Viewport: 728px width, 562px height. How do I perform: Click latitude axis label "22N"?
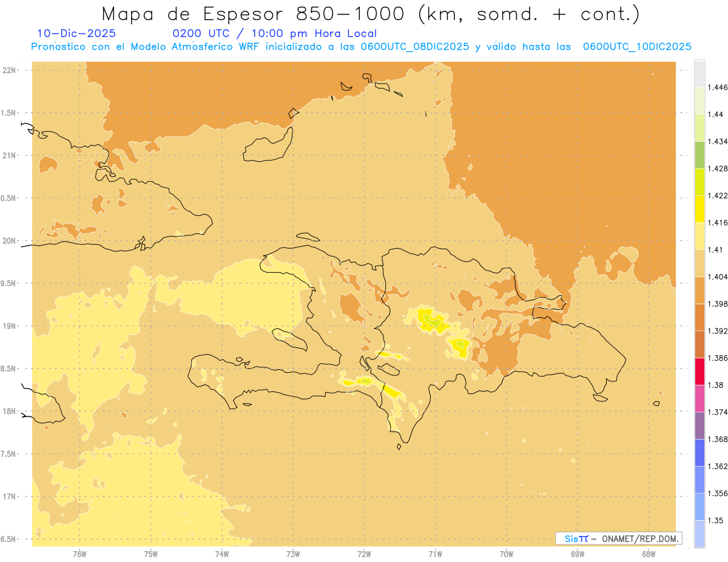10,70
